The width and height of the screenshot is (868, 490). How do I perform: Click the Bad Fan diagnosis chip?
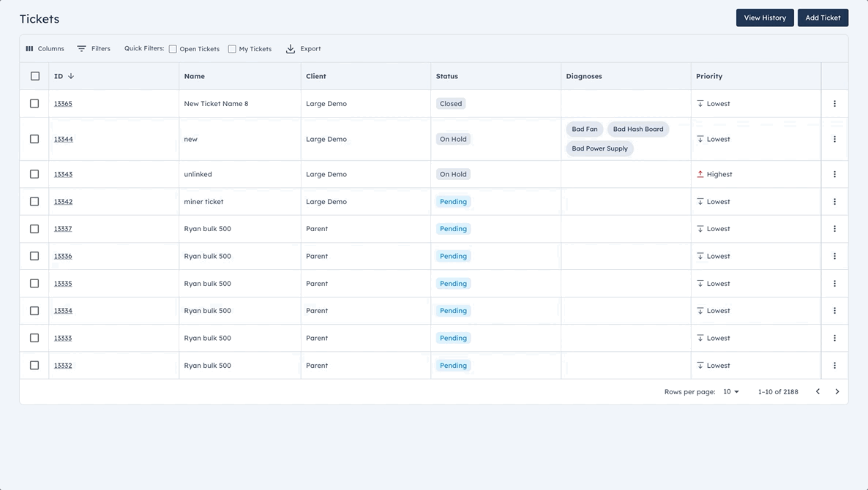click(x=584, y=129)
